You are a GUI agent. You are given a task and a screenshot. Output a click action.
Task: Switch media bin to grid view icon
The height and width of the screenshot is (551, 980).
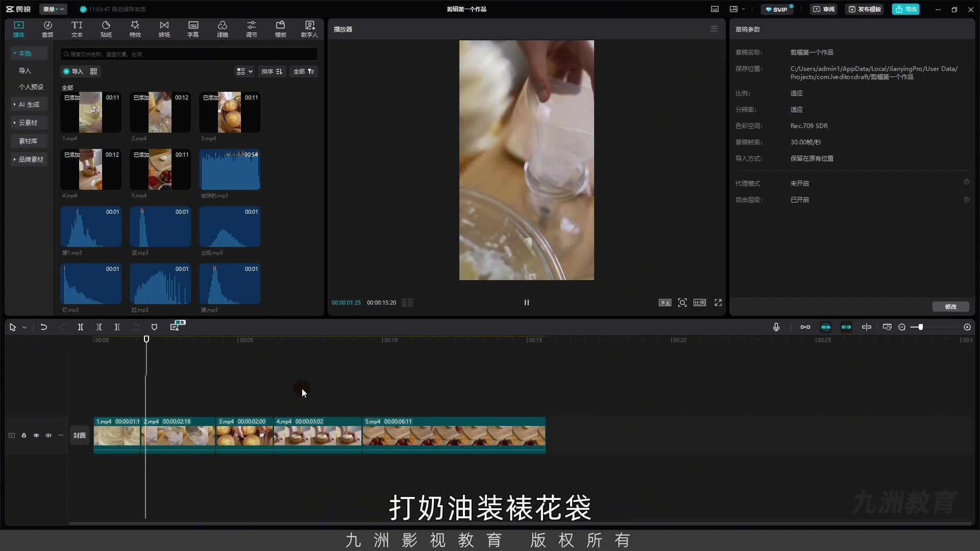[93, 71]
